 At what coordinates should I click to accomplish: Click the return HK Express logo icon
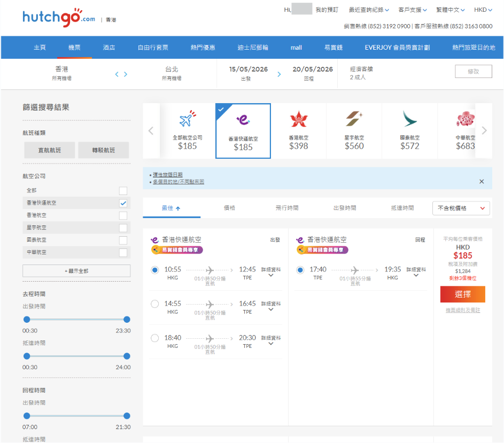click(300, 240)
